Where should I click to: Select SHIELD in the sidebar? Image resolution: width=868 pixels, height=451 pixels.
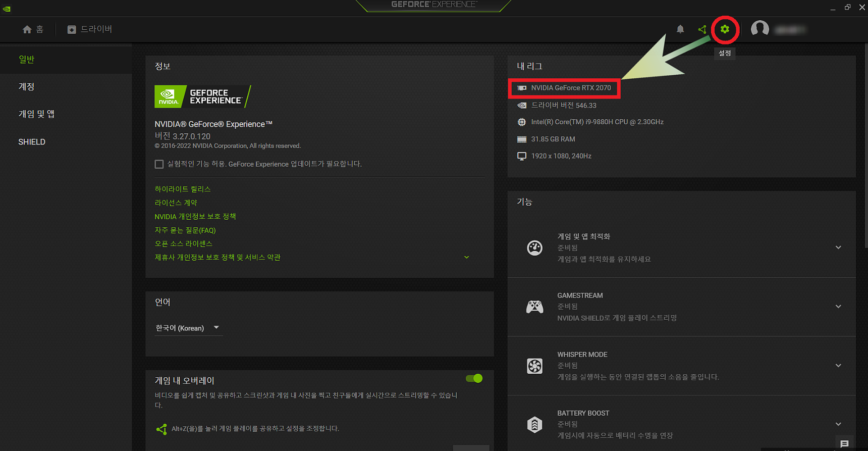click(x=32, y=142)
